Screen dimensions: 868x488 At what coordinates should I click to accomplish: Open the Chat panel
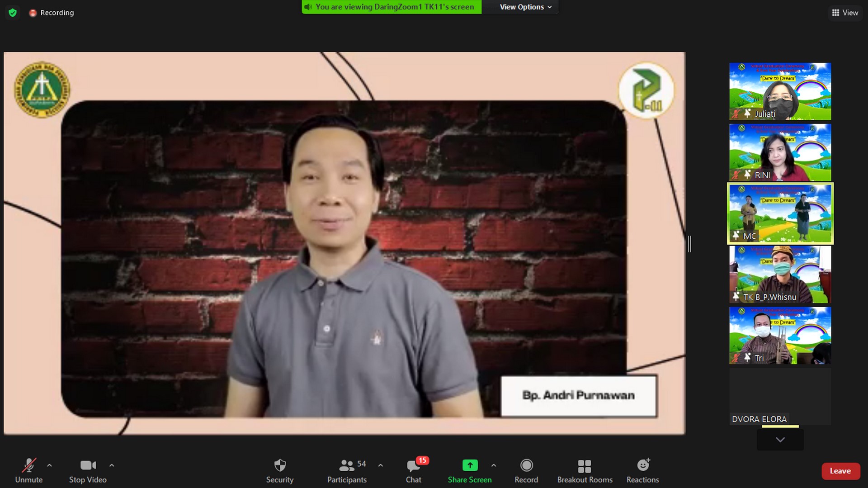(414, 470)
